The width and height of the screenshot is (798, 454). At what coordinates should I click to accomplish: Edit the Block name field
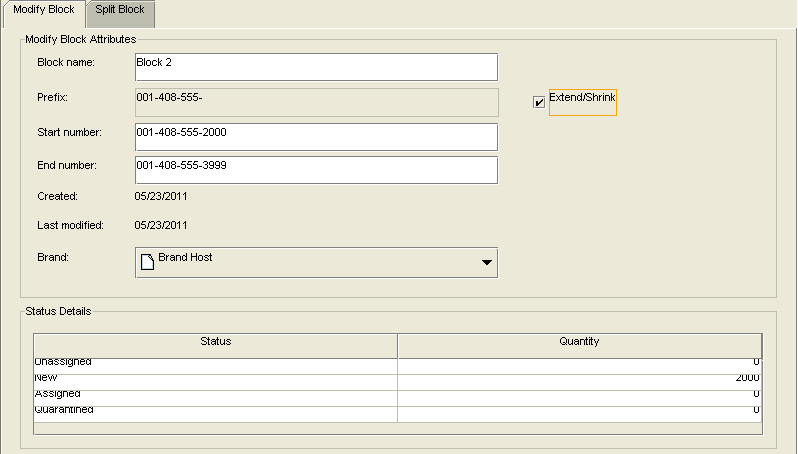pyautogui.click(x=316, y=67)
